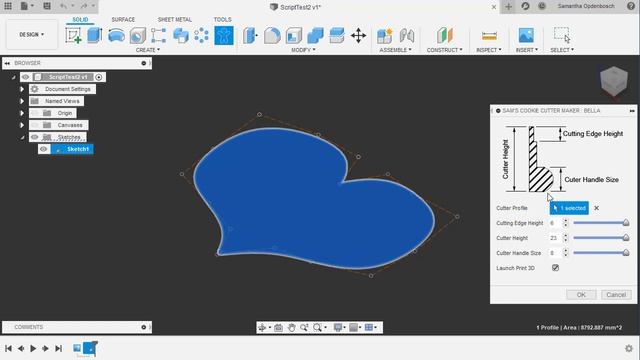The width and height of the screenshot is (640, 360).
Task: Select the Combine tool
Action: pos(315,36)
